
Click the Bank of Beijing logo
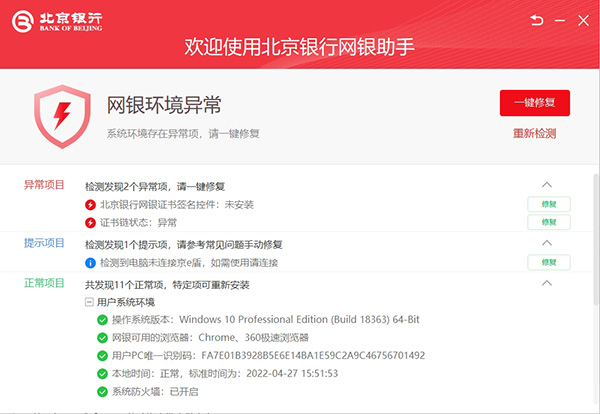[x=57, y=21]
